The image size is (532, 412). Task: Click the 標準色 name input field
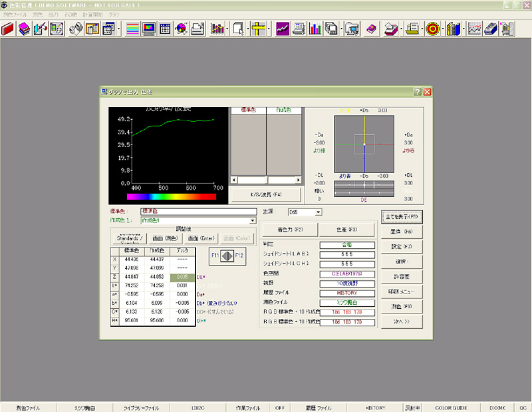[x=198, y=211]
